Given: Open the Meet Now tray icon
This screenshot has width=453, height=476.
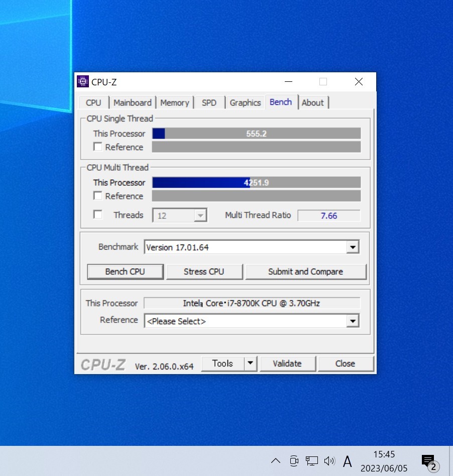Looking at the screenshot, I should [294, 461].
